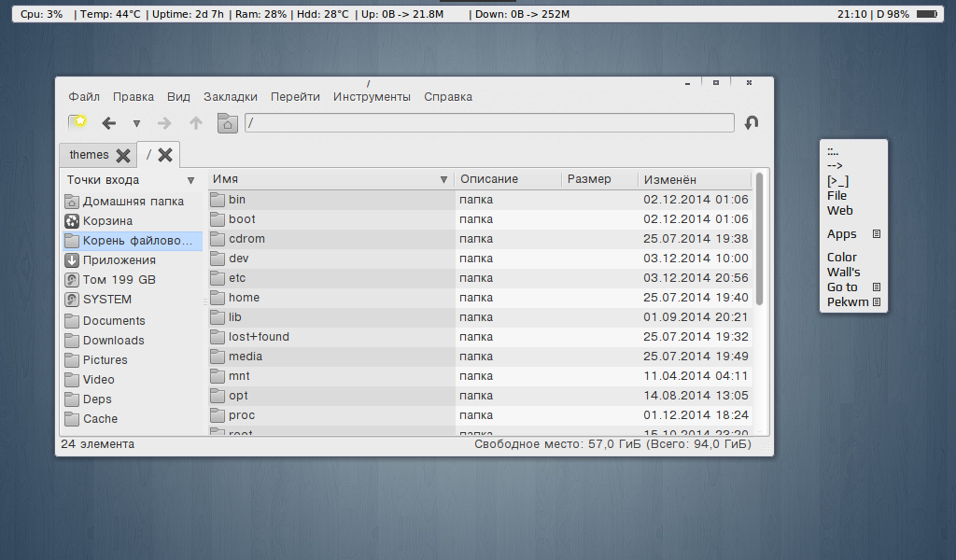Click the battery icon in top panel

pyautogui.click(x=927, y=14)
